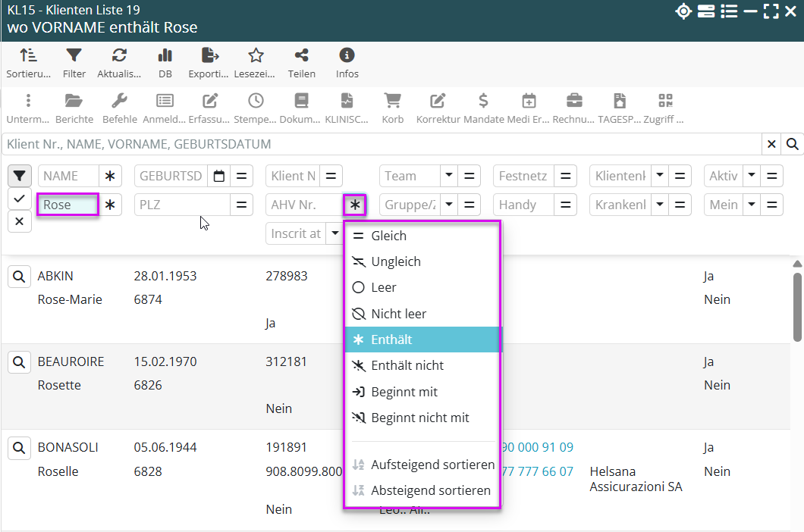This screenshot has height=532, width=804.
Task: Toggle the filter row funnel button
Action: coord(20,176)
